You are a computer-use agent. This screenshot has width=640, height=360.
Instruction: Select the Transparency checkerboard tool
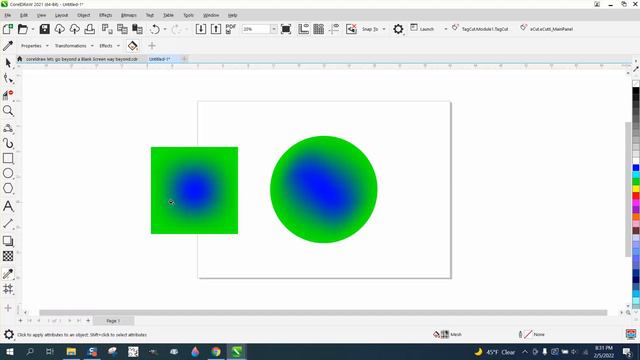8,256
